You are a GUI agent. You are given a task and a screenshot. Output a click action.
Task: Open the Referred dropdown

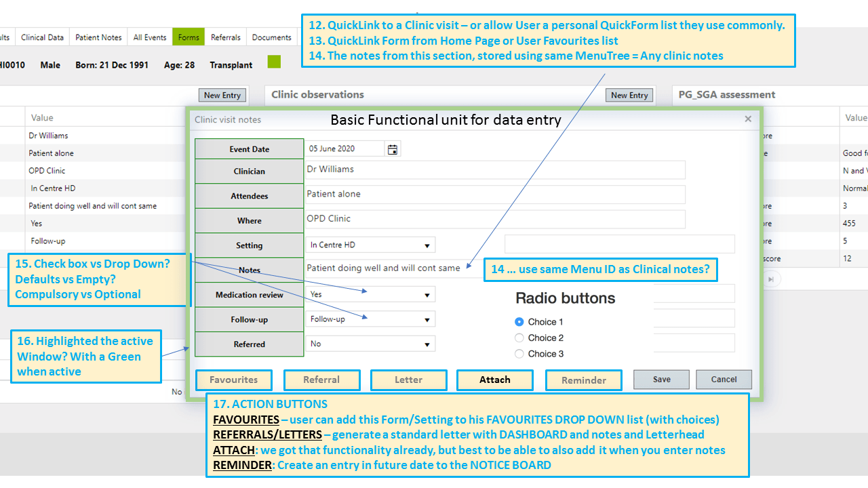click(427, 344)
